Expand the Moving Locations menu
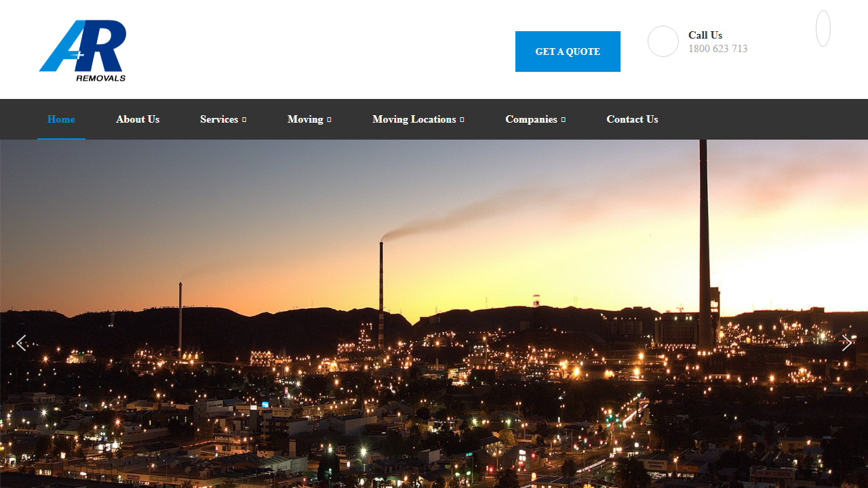 point(414,119)
